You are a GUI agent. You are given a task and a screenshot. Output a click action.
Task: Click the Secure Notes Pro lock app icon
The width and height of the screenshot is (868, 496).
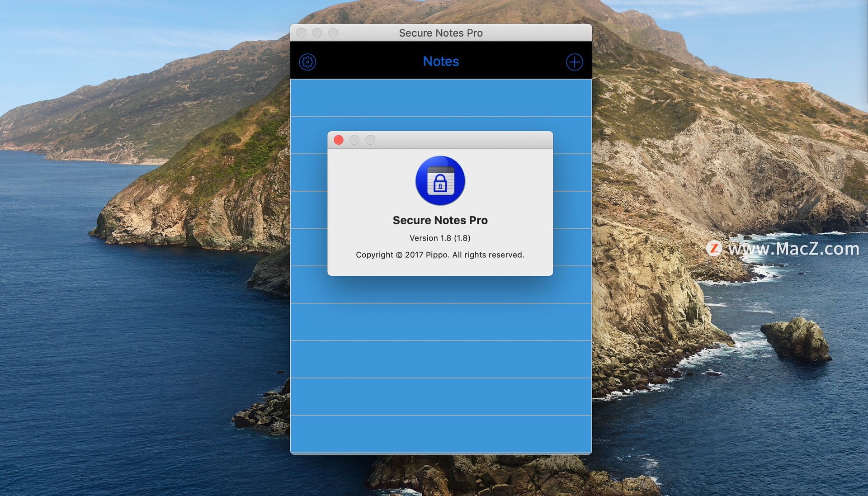click(440, 180)
